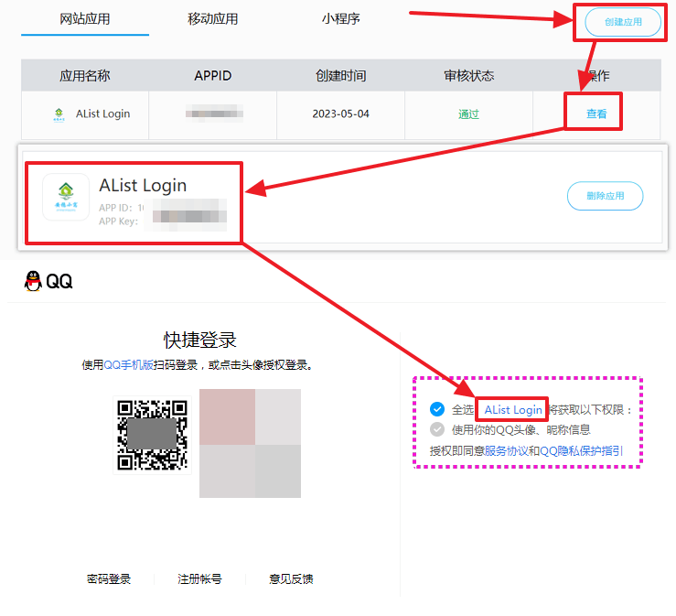Click the 创建应用 button

pyautogui.click(x=623, y=22)
